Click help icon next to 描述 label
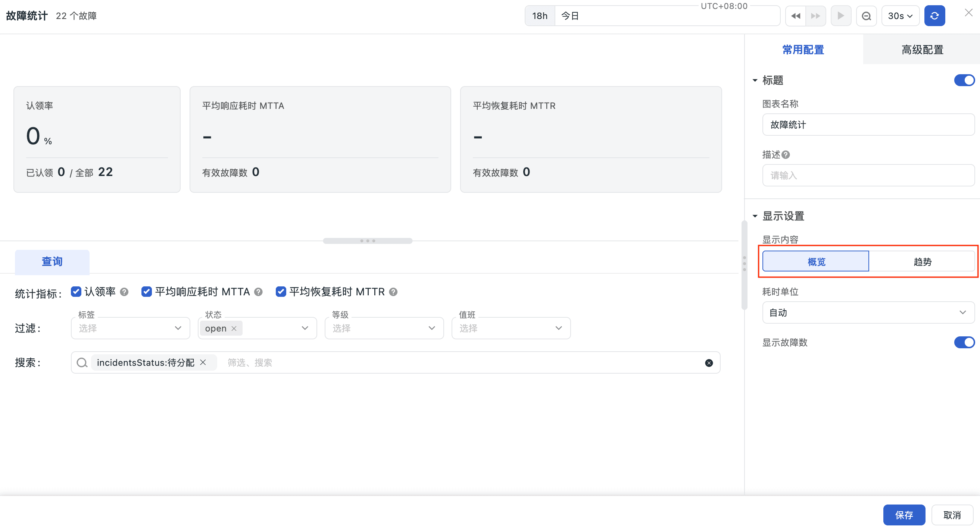The image size is (980, 531). tap(786, 155)
